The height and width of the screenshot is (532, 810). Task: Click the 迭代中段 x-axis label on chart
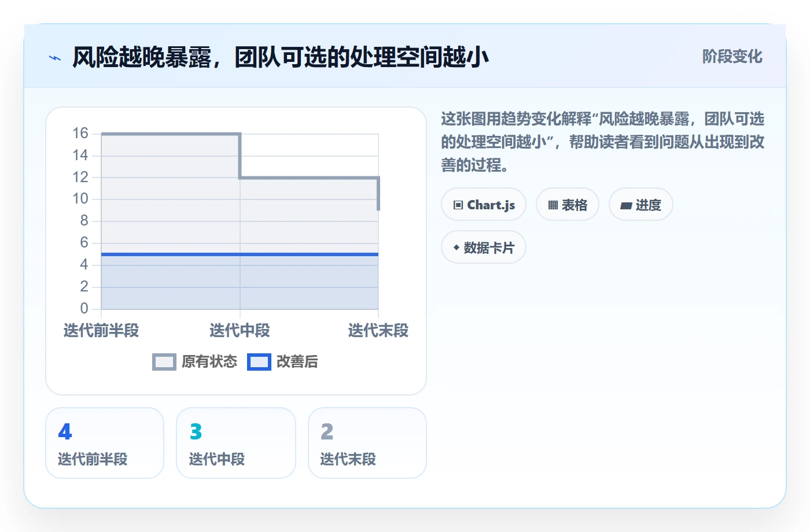tap(240, 331)
